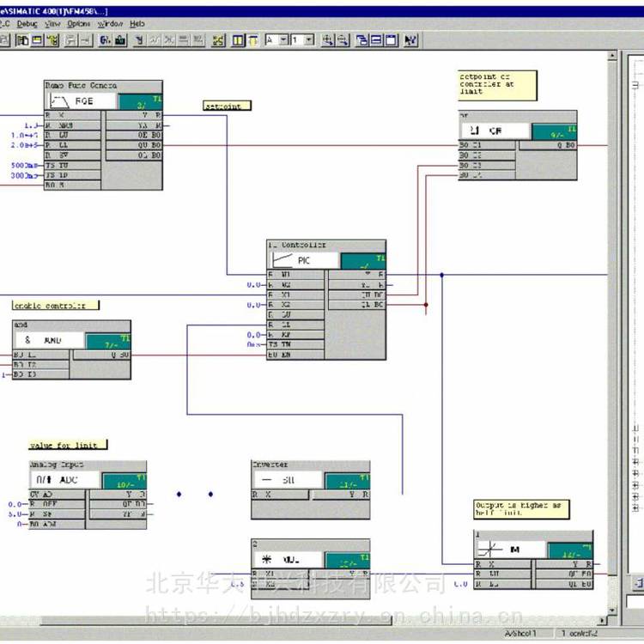Screen dimensions: 644x644
Task: Click the 'QU BO' output pin of RGE block
Action: click(x=134, y=145)
